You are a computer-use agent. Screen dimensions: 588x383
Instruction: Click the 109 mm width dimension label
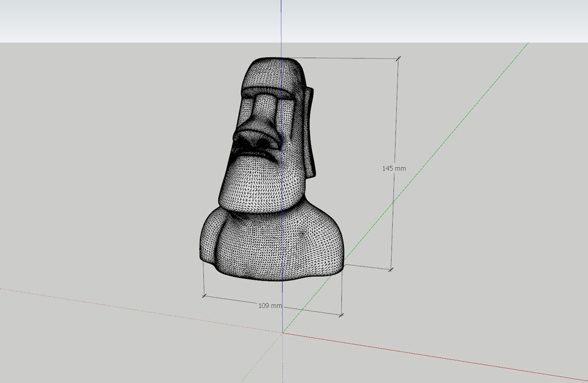click(270, 305)
